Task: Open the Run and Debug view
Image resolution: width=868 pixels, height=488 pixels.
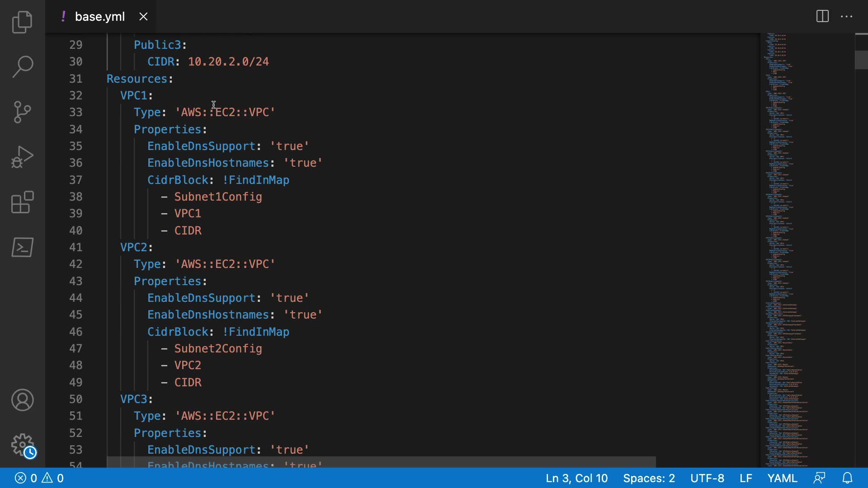Action: [x=22, y=157]
